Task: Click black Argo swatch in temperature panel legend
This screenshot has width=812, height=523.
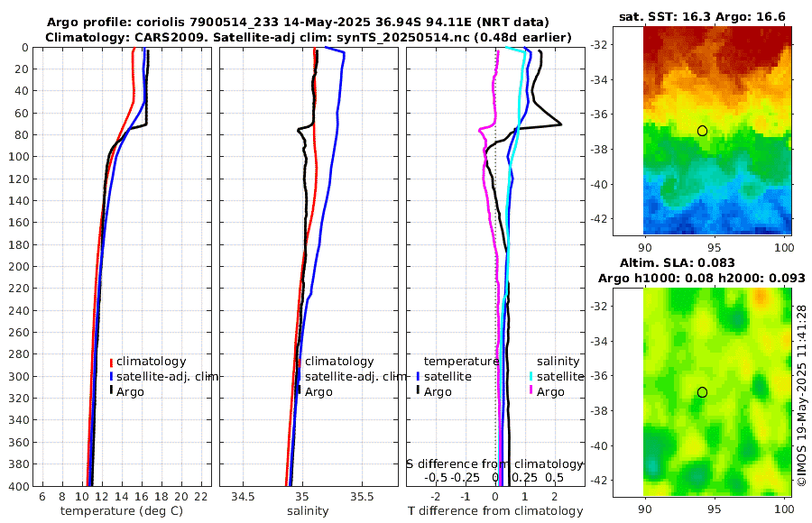Action: coord(111,391)
